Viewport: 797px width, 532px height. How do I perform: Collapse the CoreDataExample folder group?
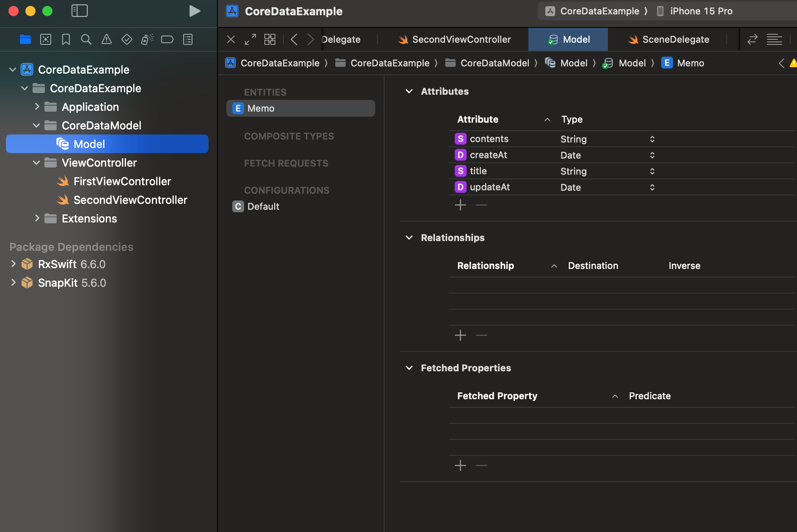(x=25, y=88)
